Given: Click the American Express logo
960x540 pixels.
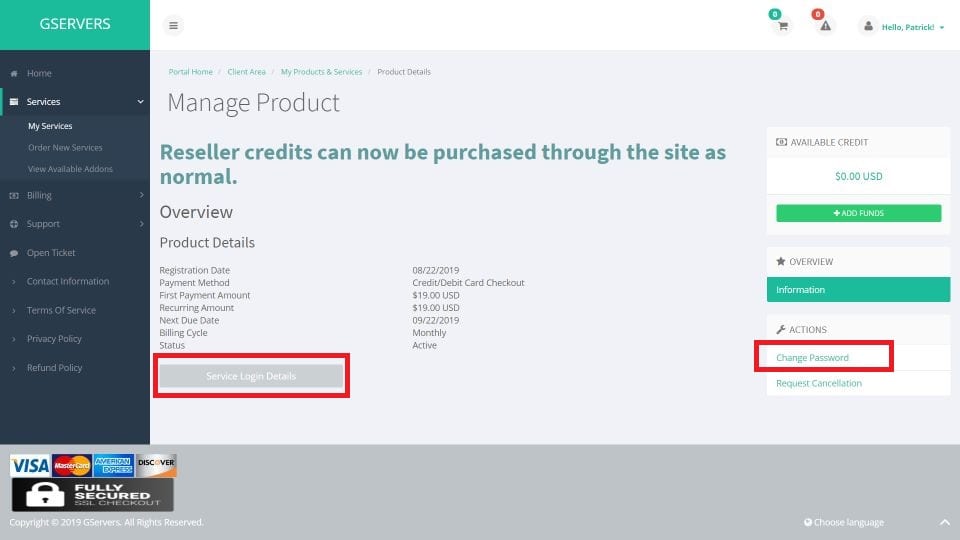Looking at the screenshot, I should coord(114,466).
